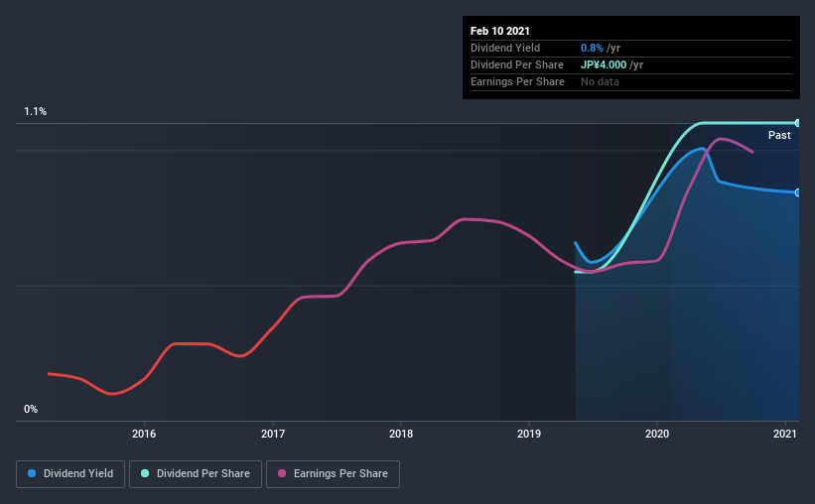Click the 2018 x-axis label

click(401, 434)
